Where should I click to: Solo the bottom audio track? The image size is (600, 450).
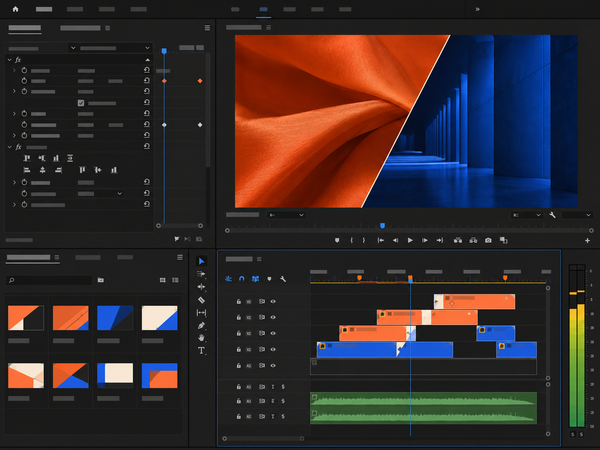[283, 416]
